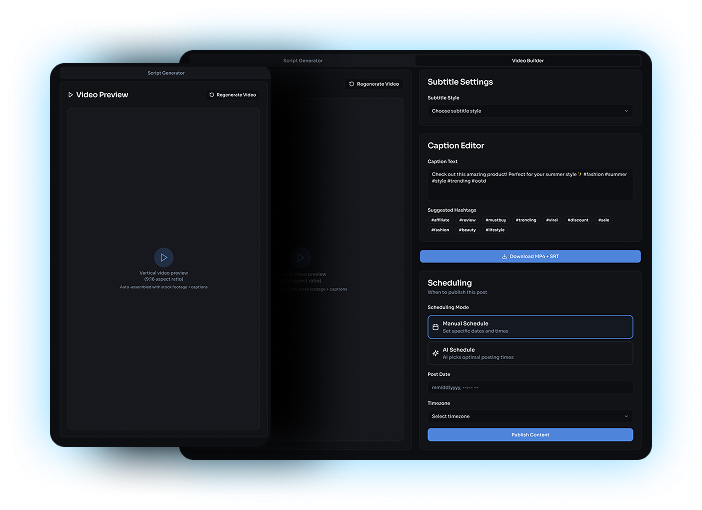Click the Download MP4 + SRT button
This screenshot has width=702, height=510.
[x=530, y=257]
